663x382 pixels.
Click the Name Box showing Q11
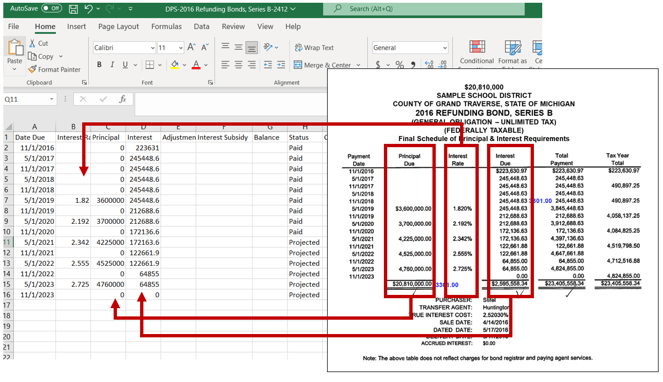point(29,99)
